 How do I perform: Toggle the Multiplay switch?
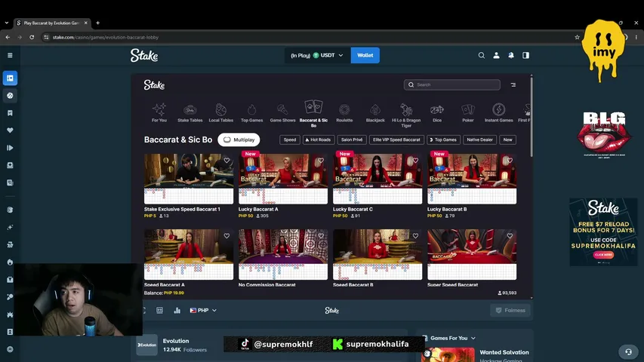[239, 140]
